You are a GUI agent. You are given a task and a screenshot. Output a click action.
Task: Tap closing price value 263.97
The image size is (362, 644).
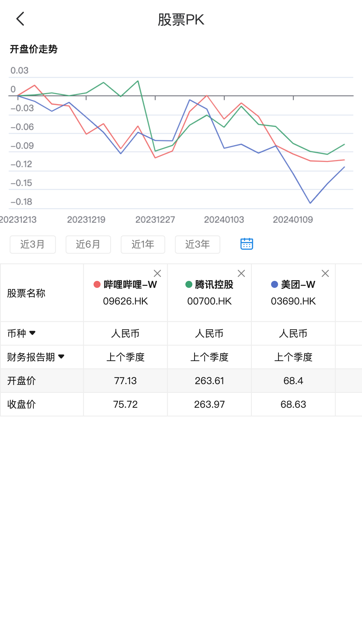pos(210,404)
